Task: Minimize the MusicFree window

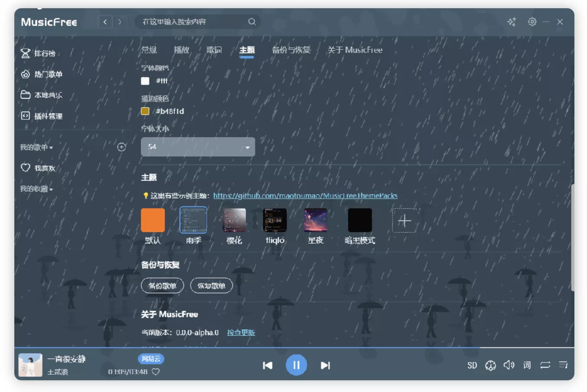Action: (547, 22)
